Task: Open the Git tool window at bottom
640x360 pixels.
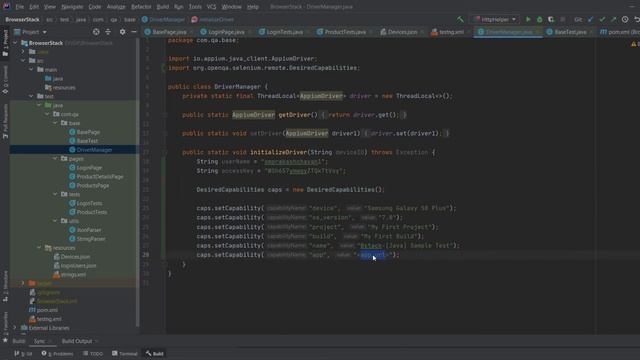Action: coord(23,353)
